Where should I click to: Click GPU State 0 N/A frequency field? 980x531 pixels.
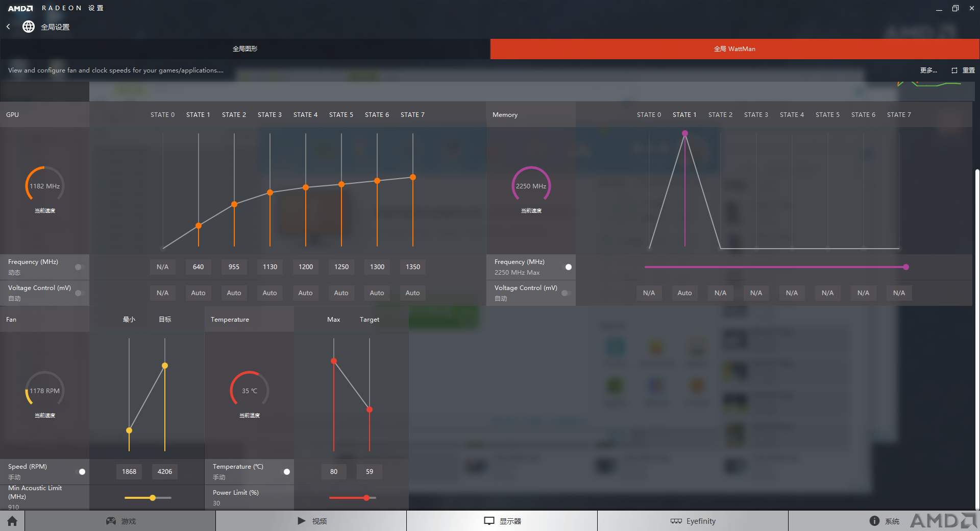[163, 267]
